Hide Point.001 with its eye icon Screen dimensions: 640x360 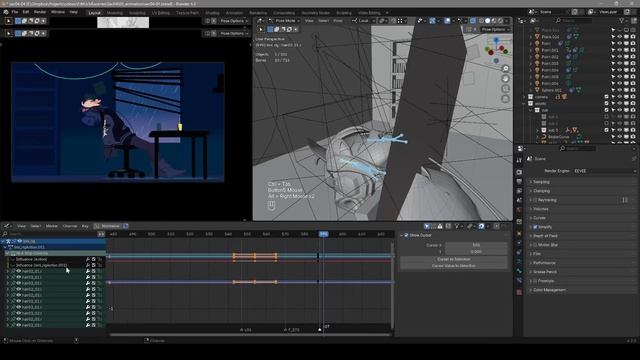[620, 50]
